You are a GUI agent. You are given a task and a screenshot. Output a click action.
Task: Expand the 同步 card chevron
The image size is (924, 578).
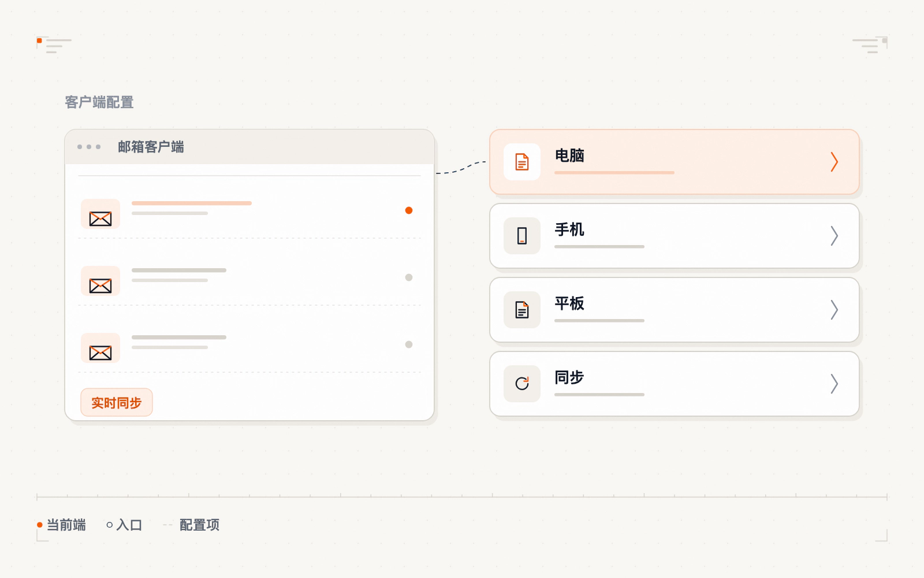tap(834, 384)
